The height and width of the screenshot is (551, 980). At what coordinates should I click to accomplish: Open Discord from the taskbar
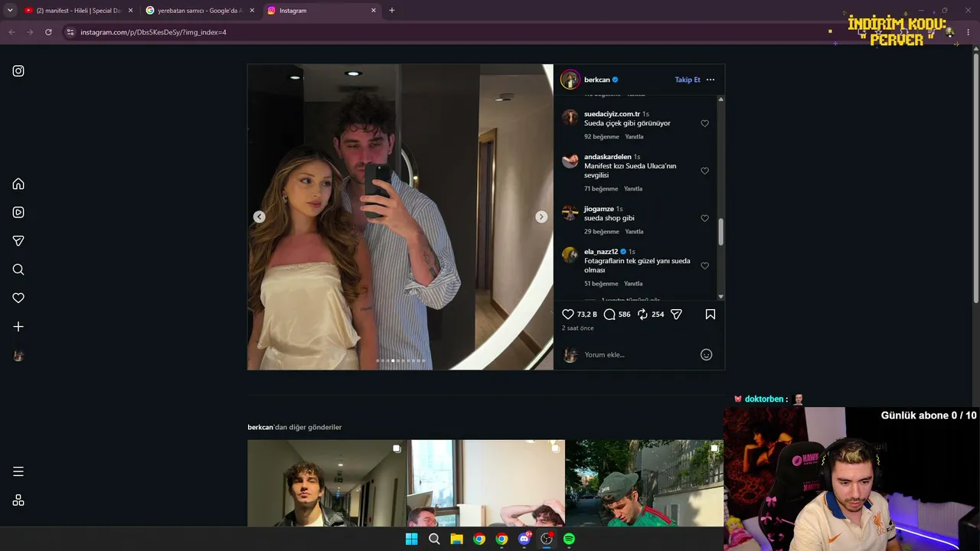[524, 539]
